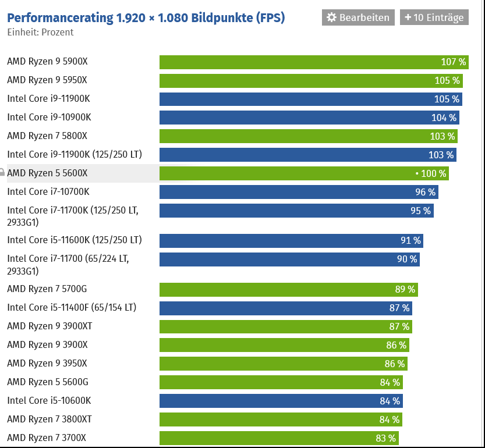Add more with the +10 Einträge button
The height and width of the screenshot is (448, 485).
tap(434, 17)
